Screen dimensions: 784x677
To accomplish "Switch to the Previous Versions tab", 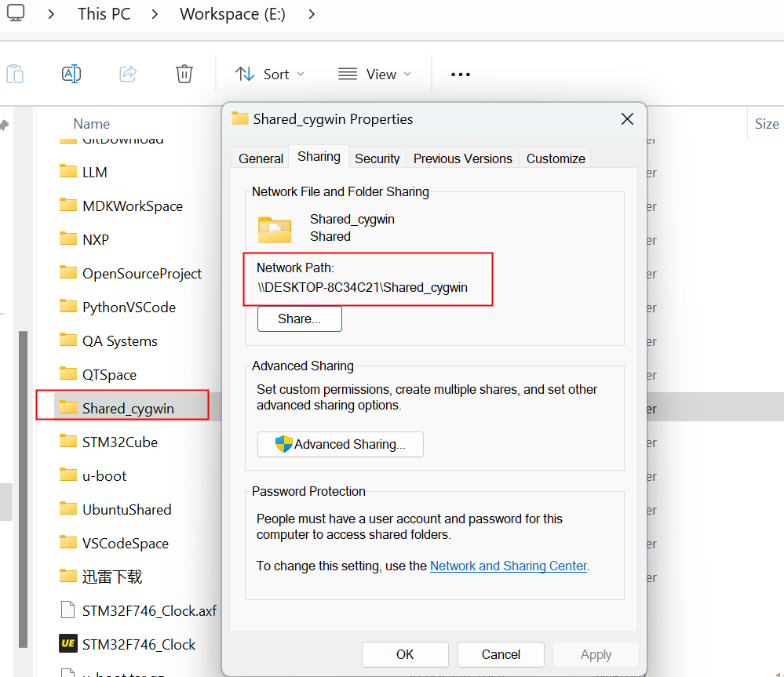I will tap(462, 158).
